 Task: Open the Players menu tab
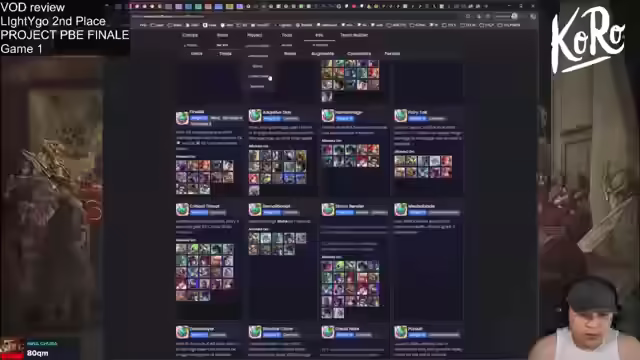(x=254, y=35)
